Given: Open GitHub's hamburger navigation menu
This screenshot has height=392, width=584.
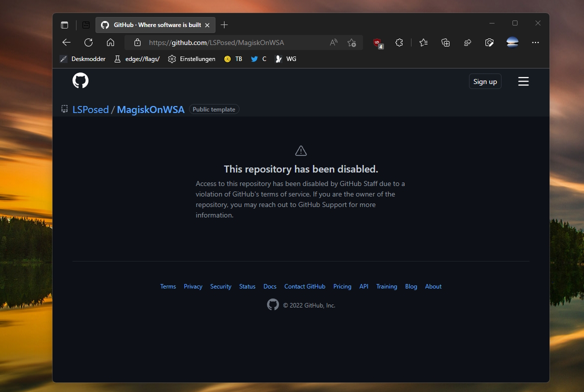Looking at the screenshot, I should (523, 81).
